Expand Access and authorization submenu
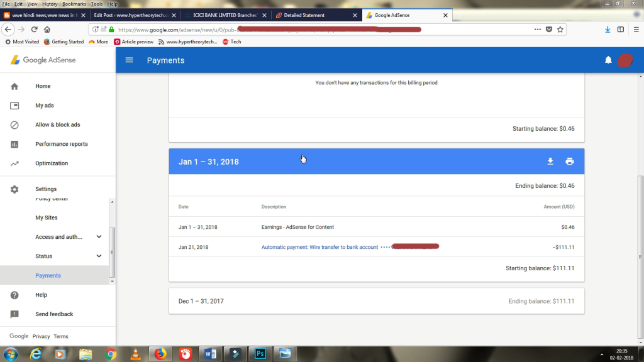 coord(99,237)
